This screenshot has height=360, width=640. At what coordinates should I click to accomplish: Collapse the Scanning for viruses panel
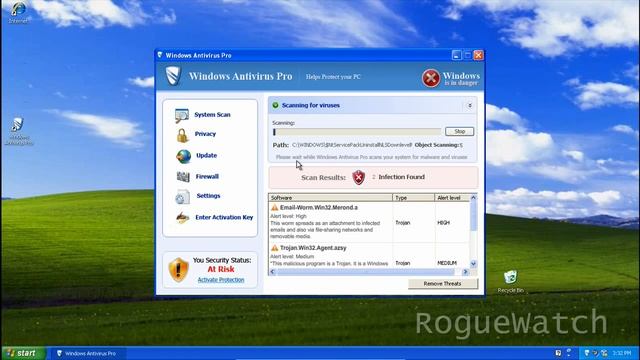469,106
